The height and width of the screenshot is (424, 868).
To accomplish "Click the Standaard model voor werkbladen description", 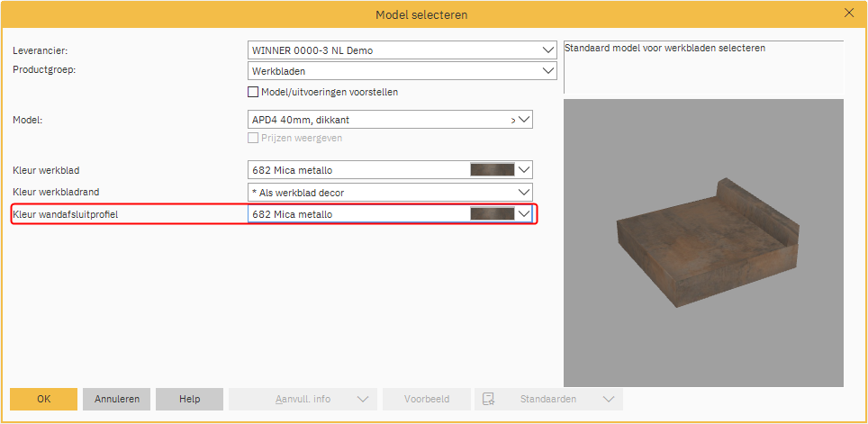I will click(x=665, y=48).
